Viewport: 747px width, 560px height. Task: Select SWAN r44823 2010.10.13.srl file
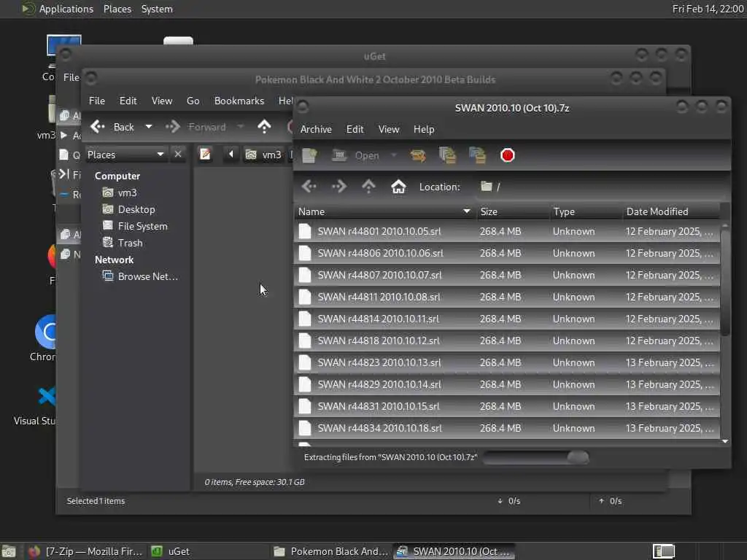click(506, 363)
